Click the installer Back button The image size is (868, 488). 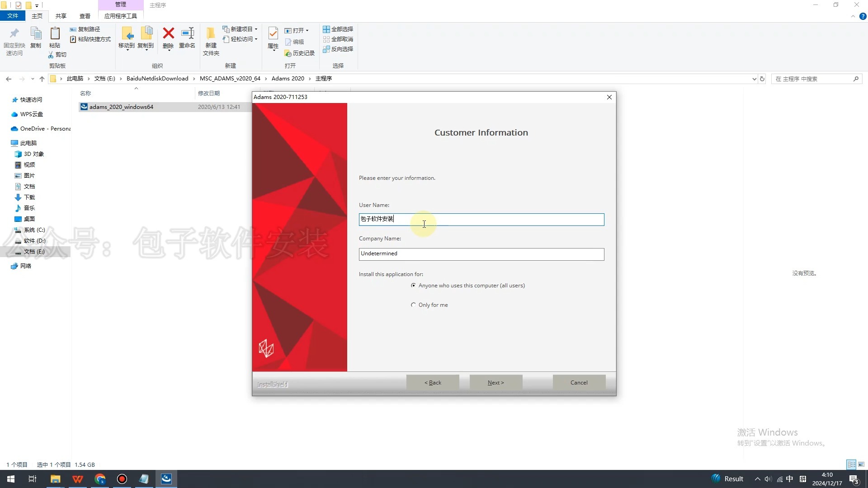pos(433,383)
